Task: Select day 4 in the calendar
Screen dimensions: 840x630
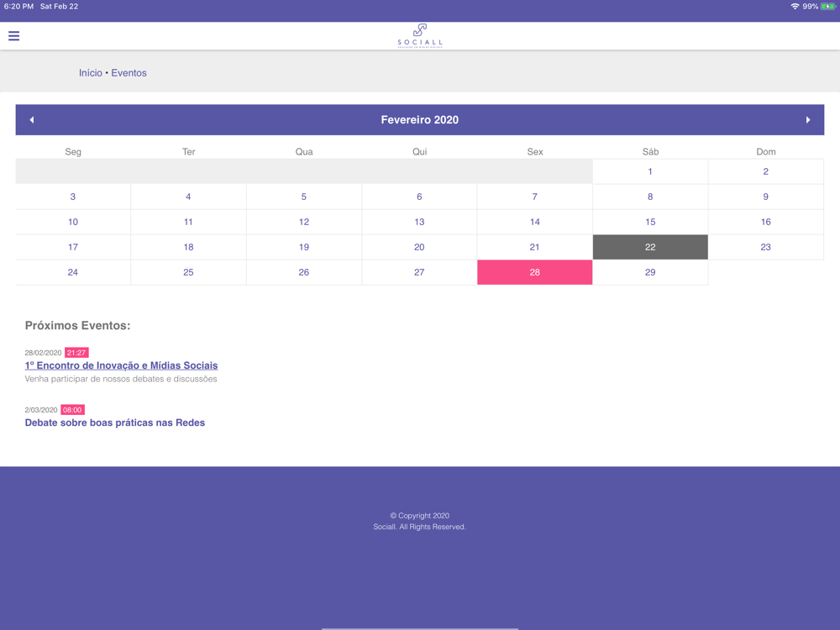Action: pyautogui.click(x=188, y=197)
